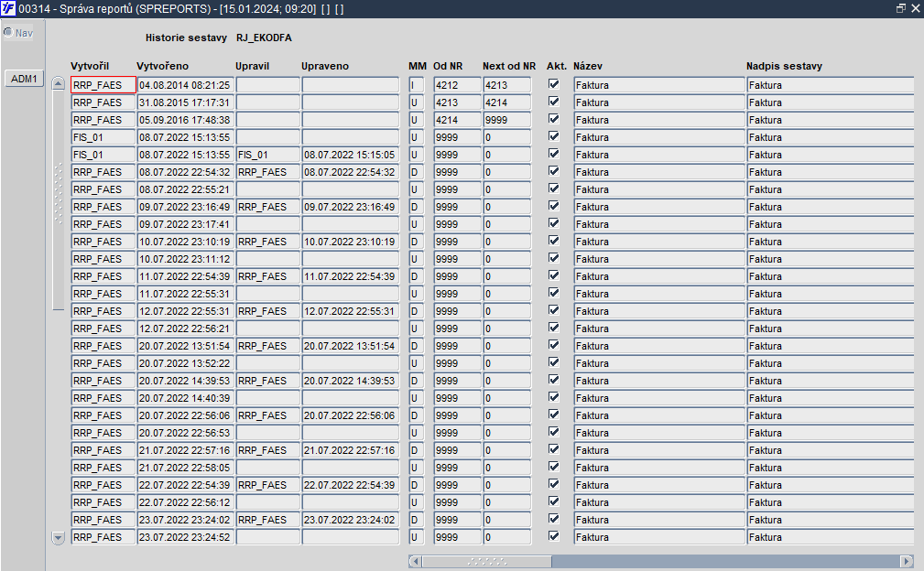Screen dimensions: 924x571
Task: Click the Vytvořil column header
Action: 90,66
